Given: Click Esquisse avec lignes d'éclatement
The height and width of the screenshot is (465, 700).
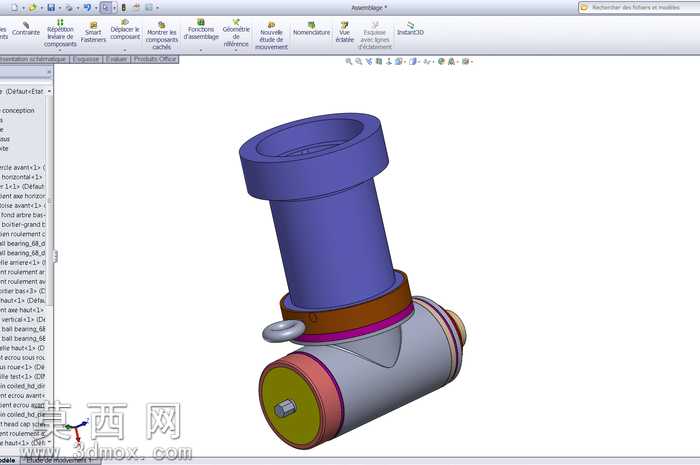Looking at the screenshot, I should tap(375, 36).
